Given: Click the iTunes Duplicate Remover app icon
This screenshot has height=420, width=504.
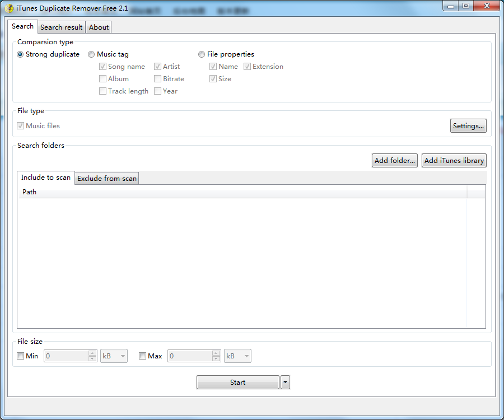Looking at the screenshot, I should click(x=9, y=8).
